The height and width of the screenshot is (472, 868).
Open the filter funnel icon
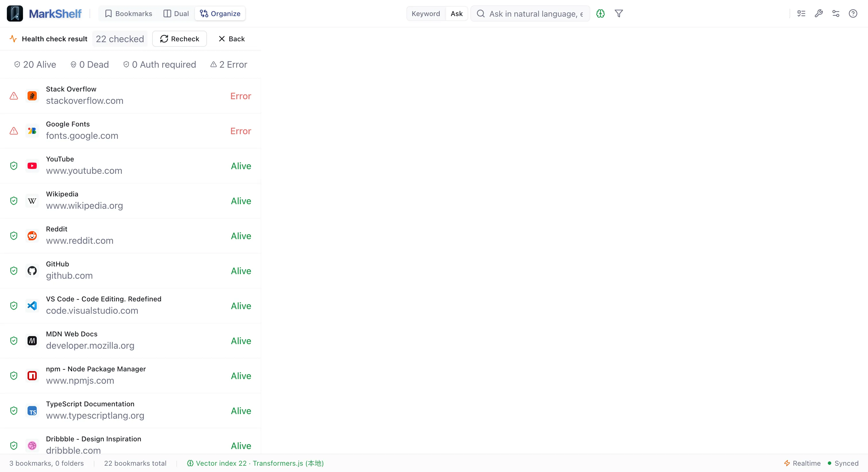[619, 13]
